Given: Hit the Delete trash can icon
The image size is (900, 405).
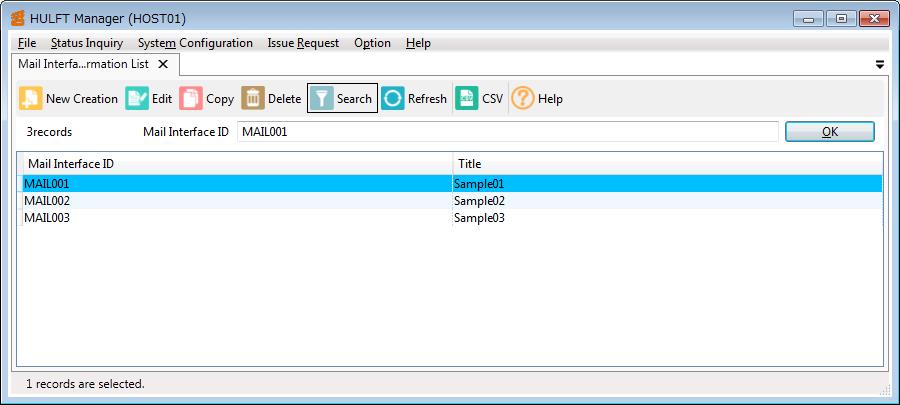Looking at the screenshot, I should click(253, 98).
